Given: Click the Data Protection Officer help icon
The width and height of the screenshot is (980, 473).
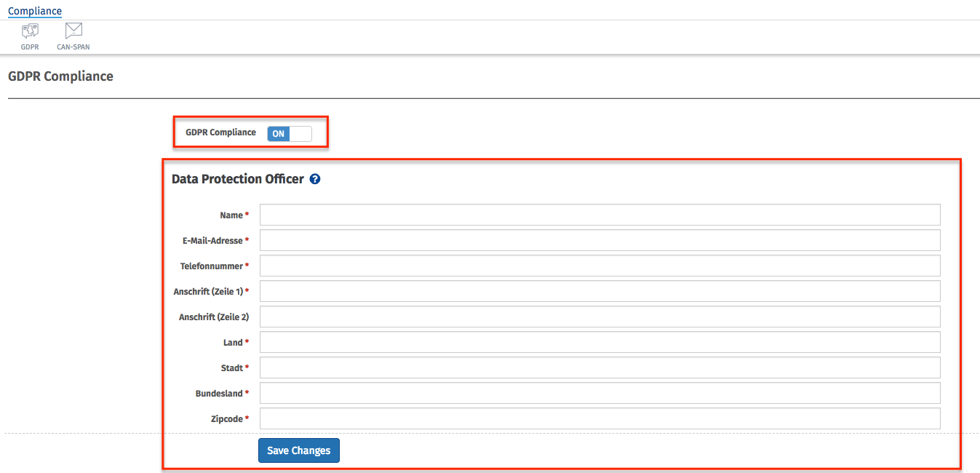Looking at the screenshot, I should [x=315, y=179].
